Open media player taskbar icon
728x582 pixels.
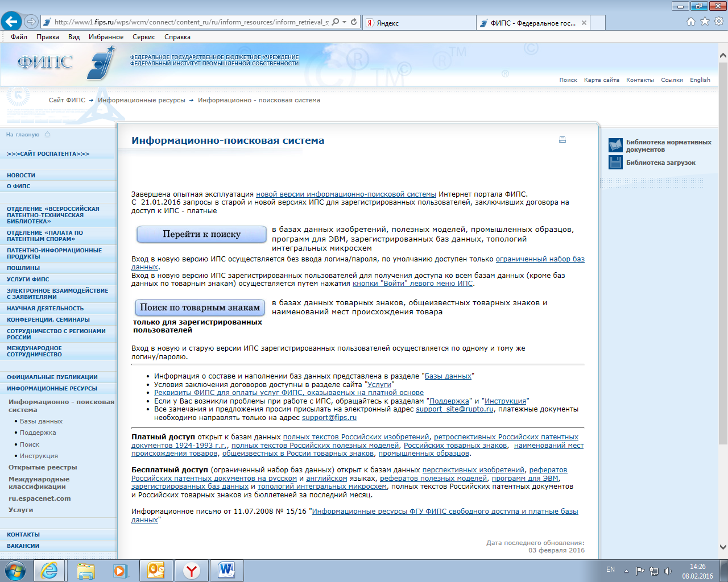(121, 571)
